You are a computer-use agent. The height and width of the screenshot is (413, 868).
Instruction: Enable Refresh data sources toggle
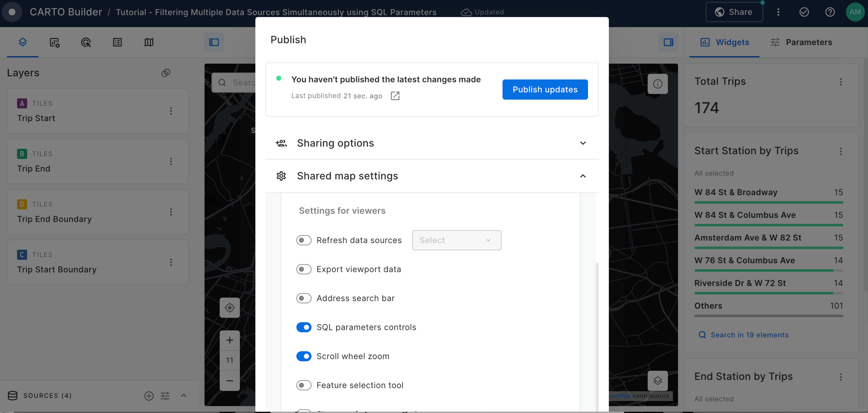304,240
